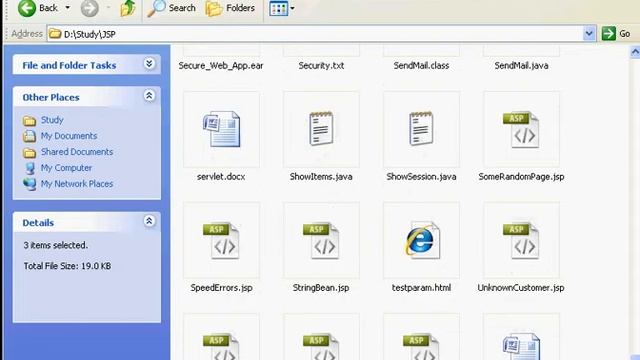Viewport: 640px width, 360px height.
Task: Open the Study link in Other Places
Action: click(52, 120)
